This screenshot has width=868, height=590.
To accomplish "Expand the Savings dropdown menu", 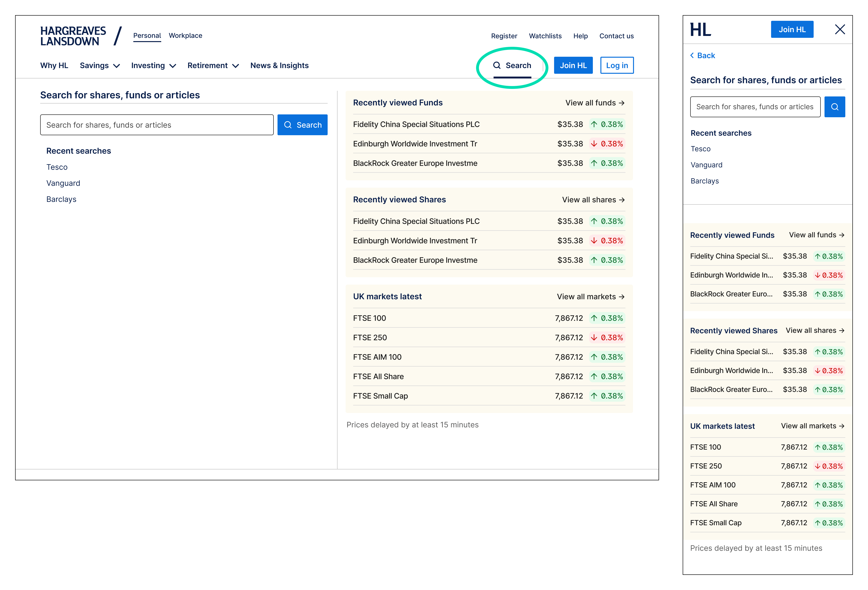I will pyautogui.click(x=100, y=66).
